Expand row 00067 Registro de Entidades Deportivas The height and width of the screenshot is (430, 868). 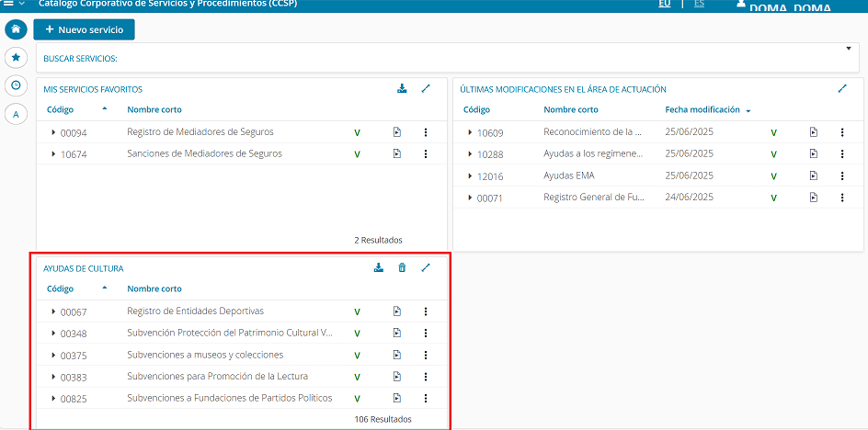53,311
